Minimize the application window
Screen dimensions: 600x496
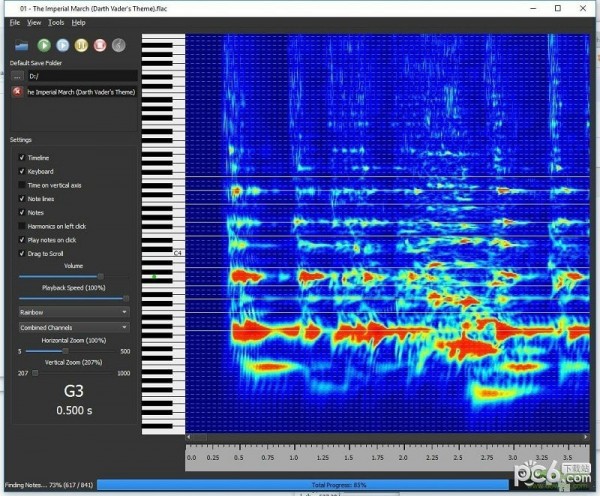pyautogui.click(x=533, y=8)
